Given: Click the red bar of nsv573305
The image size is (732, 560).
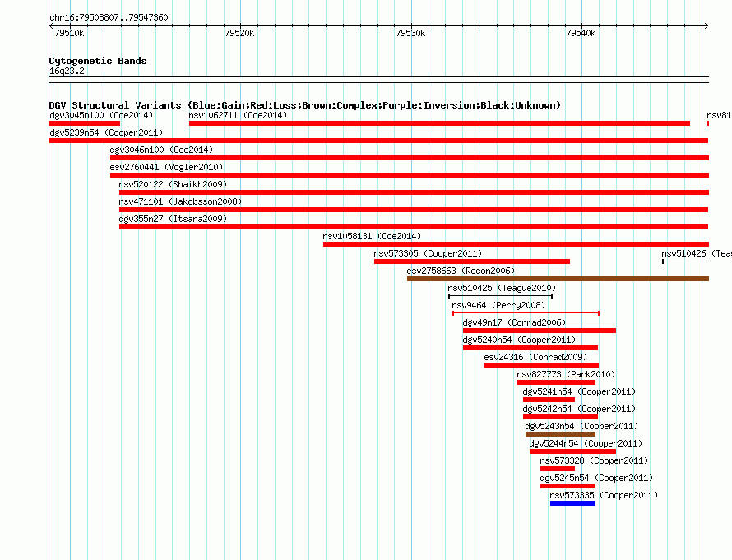Looking at the screenshot, I should pyautogui.click(x=472, y=261).
